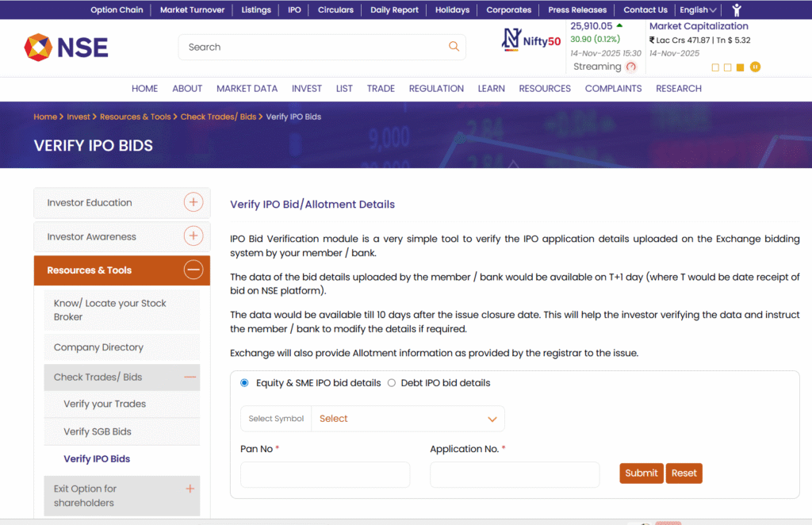Open the English language dropdown

698,10
